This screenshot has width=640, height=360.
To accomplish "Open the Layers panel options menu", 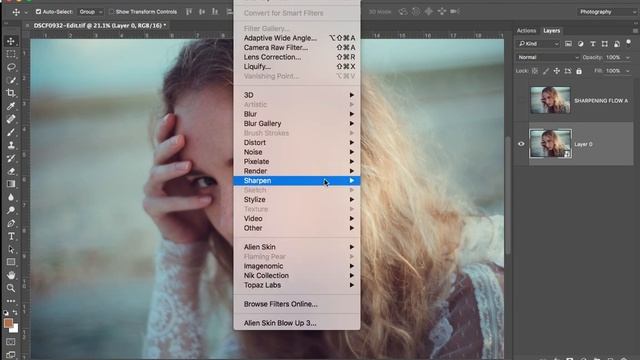I will pyautogui.click(x=635, y=31).
